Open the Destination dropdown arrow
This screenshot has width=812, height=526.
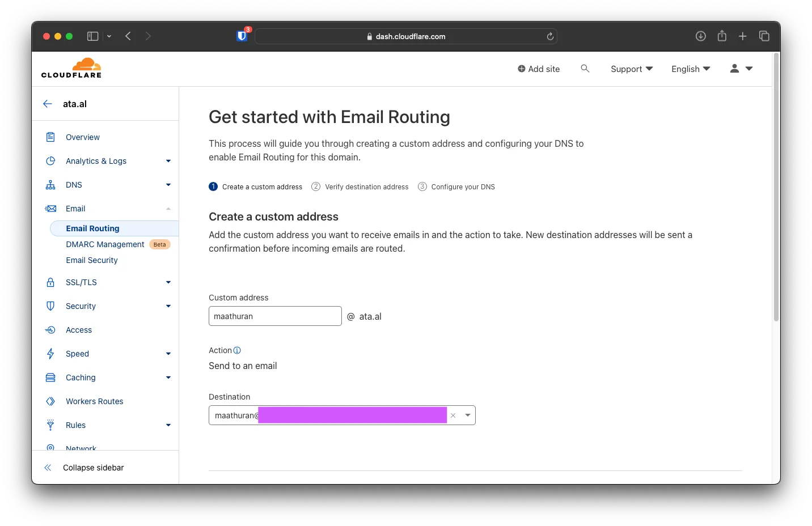468,415
